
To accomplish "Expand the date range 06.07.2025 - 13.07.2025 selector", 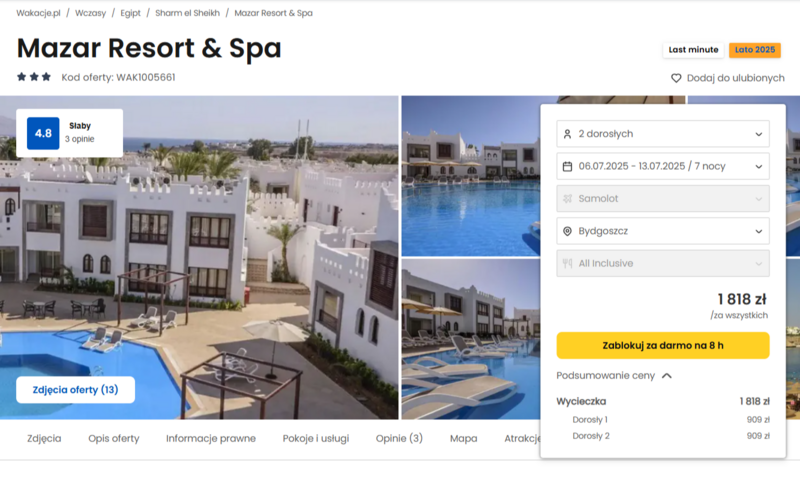I will click(x=663, y=166).
